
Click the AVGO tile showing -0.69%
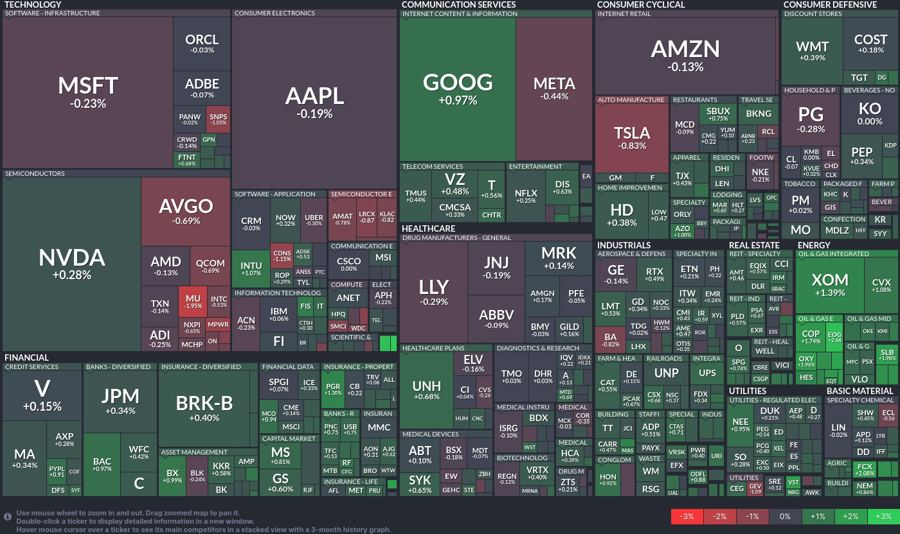(x=186, y=211)
